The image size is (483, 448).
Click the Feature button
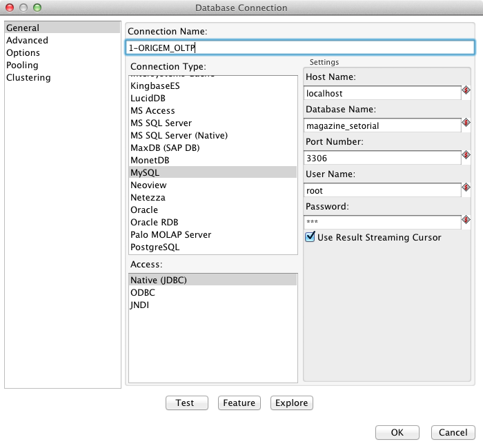(x=239, y=403)
